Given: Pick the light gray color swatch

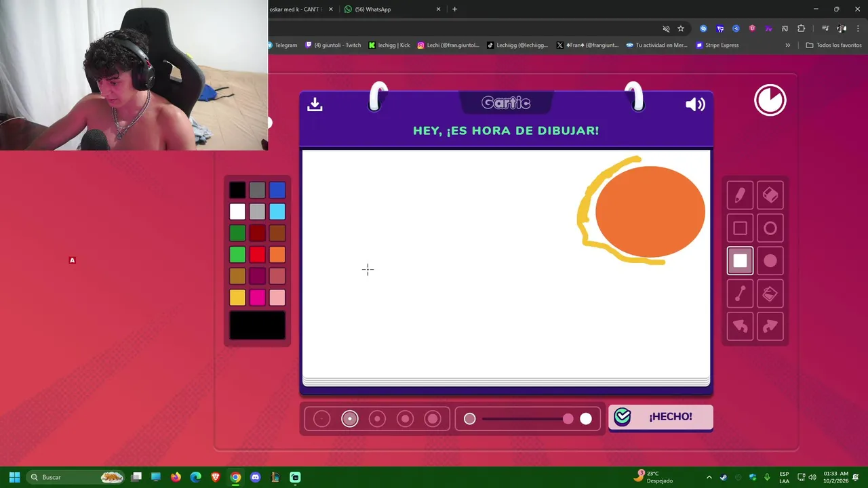Looking at the screenshot, I should pos(257,212).
